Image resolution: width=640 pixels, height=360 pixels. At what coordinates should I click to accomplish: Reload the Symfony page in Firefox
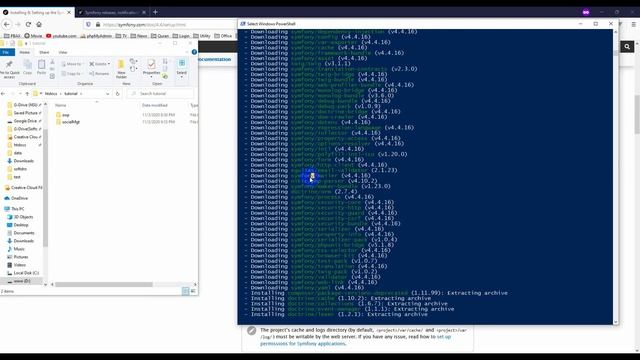point(28,24)
